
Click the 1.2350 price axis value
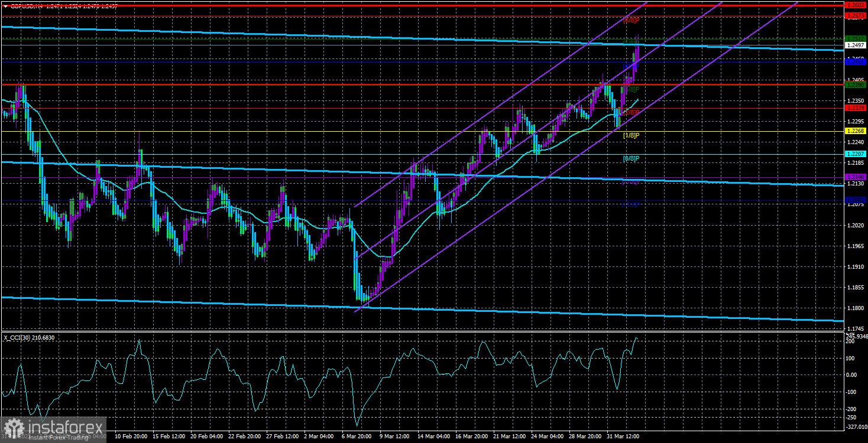(854, 100)
